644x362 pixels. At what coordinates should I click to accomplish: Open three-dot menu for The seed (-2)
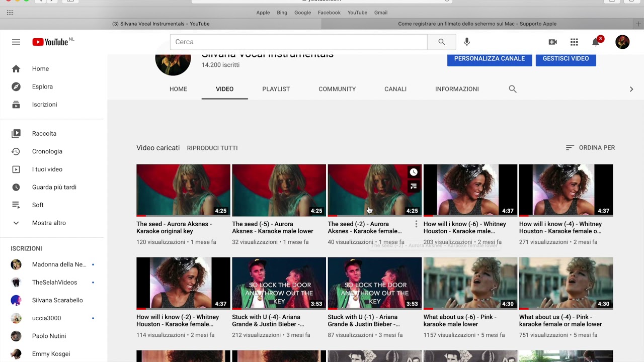[x=416, y=224]
